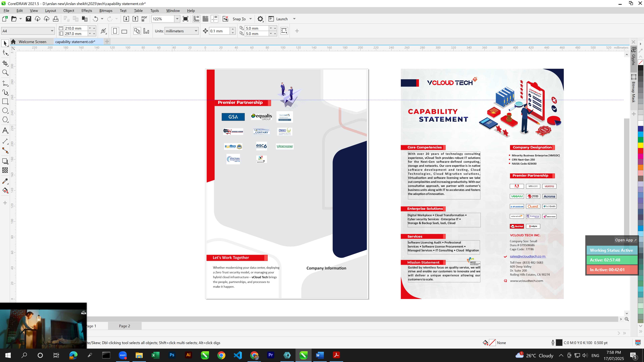Select the Drop Shadow tool
The width and height of the screenshot is (644, 362).
[5, 161]
